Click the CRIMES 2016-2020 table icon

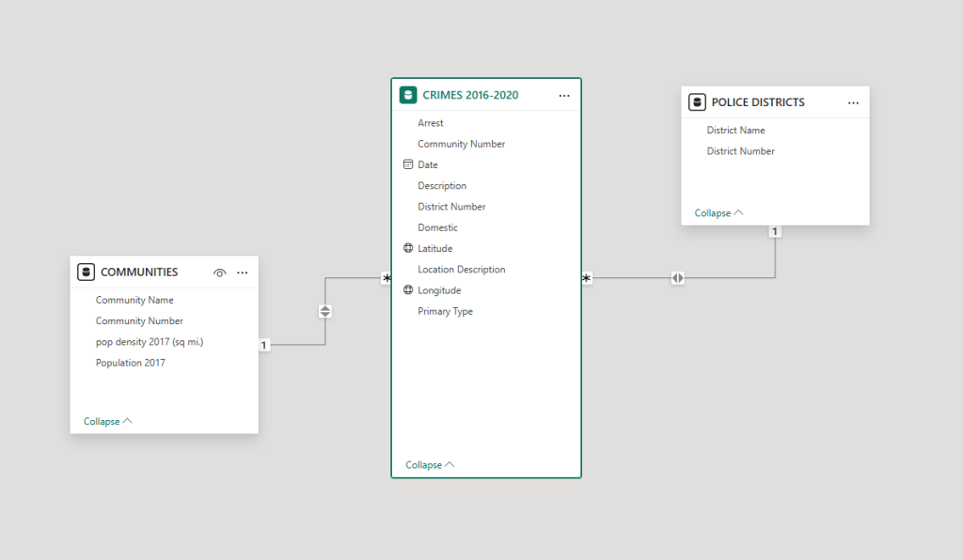[408, 95]
